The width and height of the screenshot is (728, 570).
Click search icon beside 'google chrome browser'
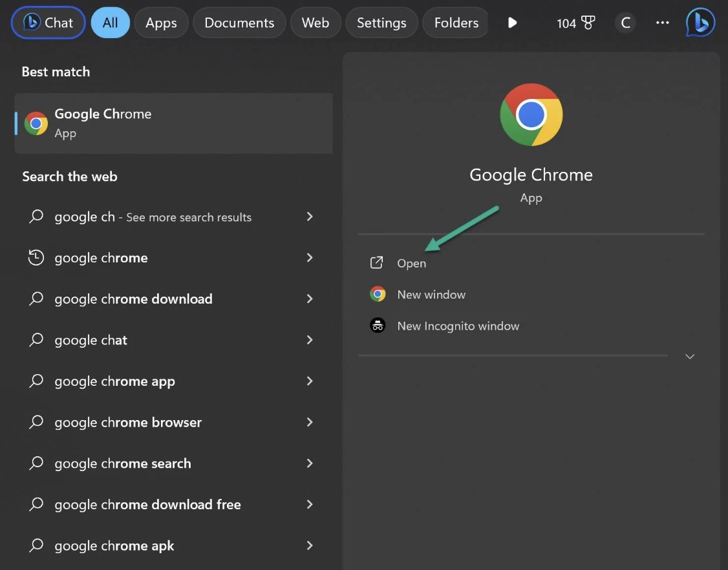36,422
